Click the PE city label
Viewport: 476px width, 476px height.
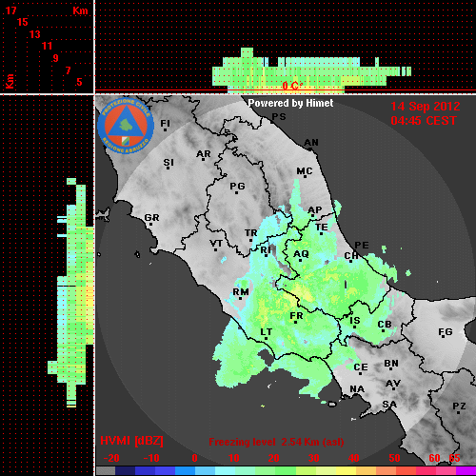point(362,246)
